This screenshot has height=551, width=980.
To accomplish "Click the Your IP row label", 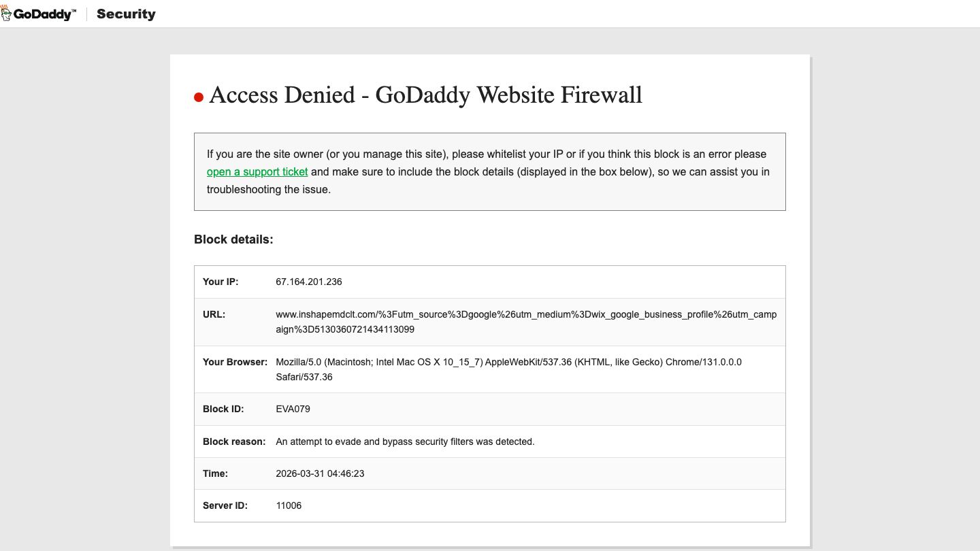I will pyautogui.click(x=220, y=282).
